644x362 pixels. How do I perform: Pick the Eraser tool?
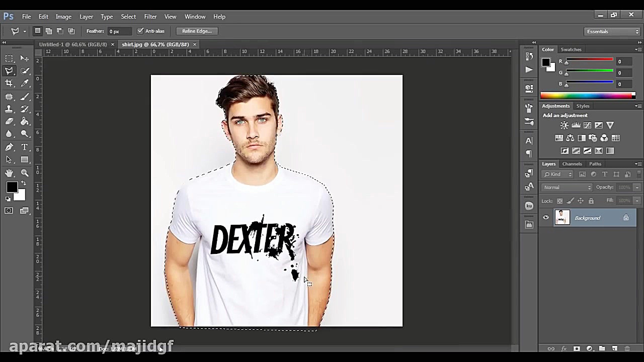(x=9, y=121)
